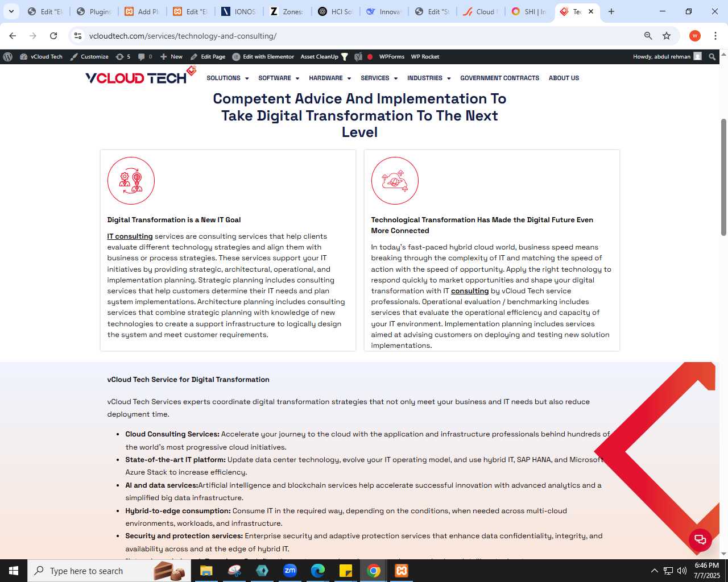Image resolution: width=728 pixels, height=582 pixels.
Task: Click the red status dot in admin bar
Action: (x=370, y=57)
